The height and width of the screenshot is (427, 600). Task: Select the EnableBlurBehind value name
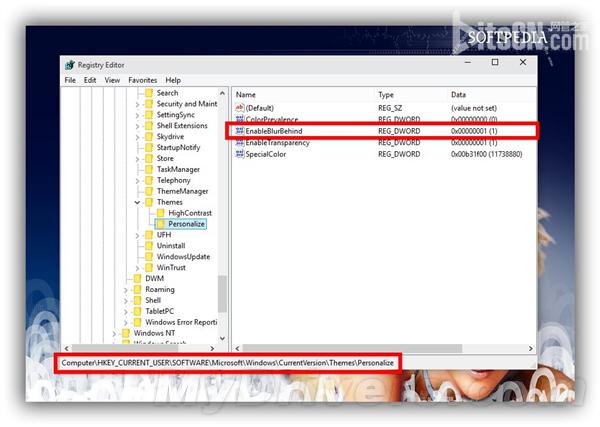[274, 131]
